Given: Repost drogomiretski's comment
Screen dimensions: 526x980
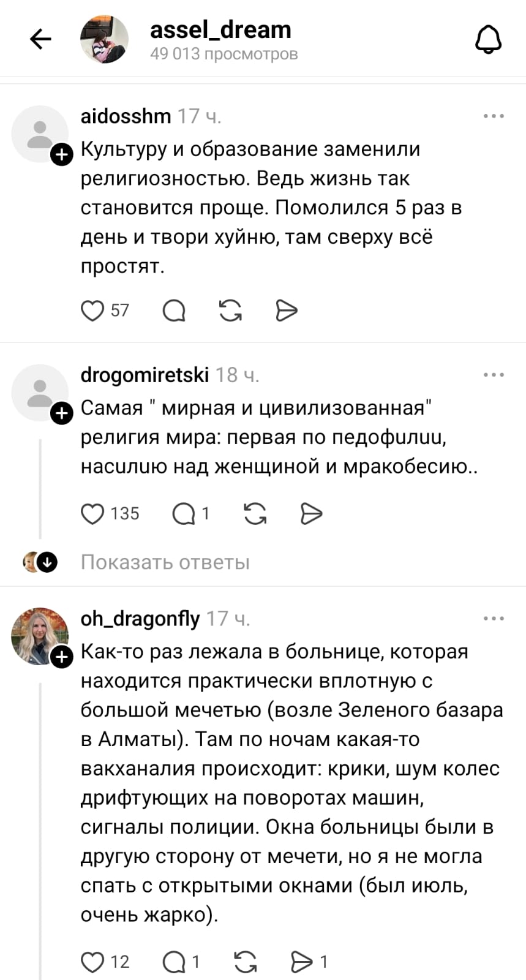Looking at the screenshot, I should pyautogui.click(x=255, y=513).
